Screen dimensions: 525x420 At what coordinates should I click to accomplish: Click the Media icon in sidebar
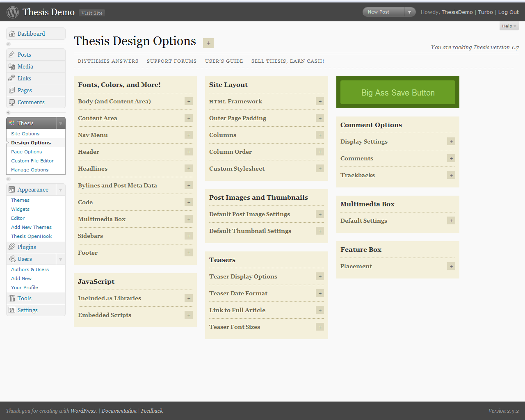12,66
